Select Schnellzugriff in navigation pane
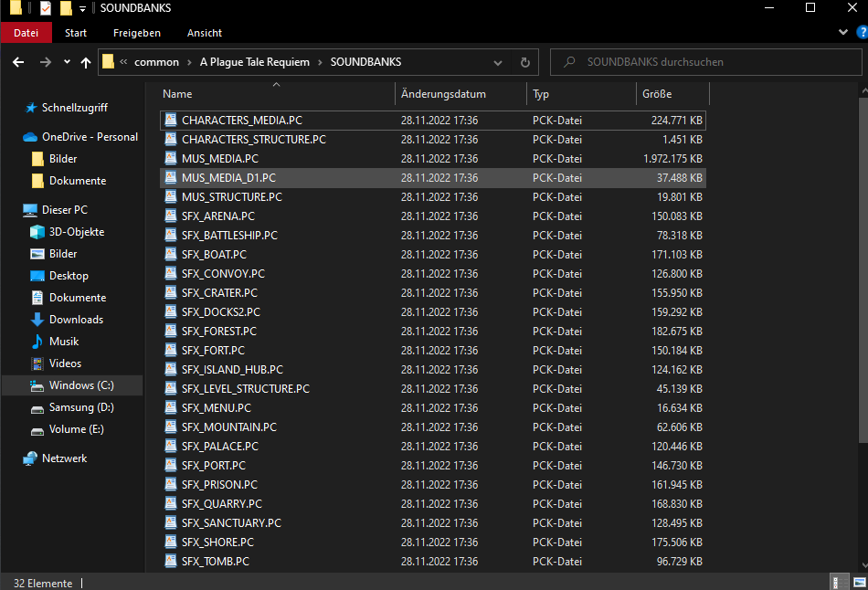Image resolution: width=868 pixels, height=590 pixels. [74, 108]
